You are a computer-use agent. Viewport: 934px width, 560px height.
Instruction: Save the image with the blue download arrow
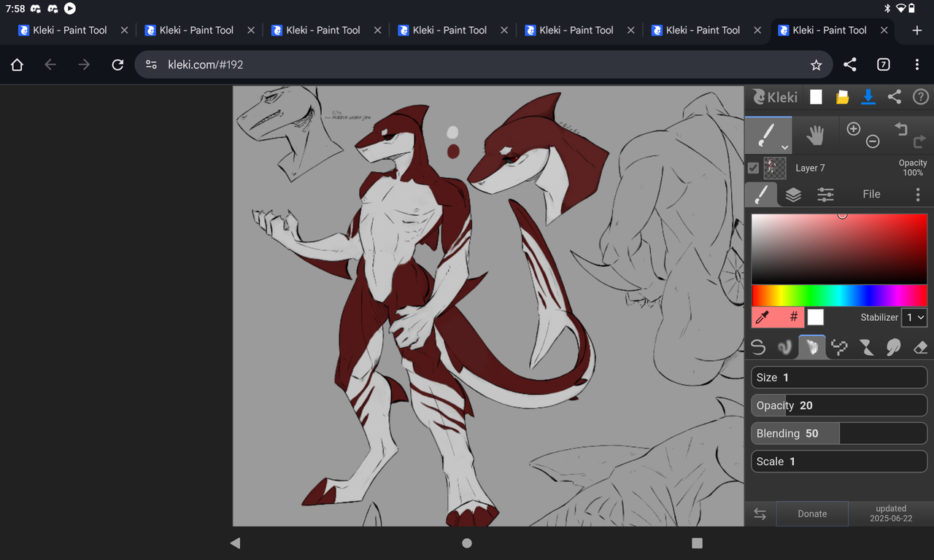coord(868,96)
